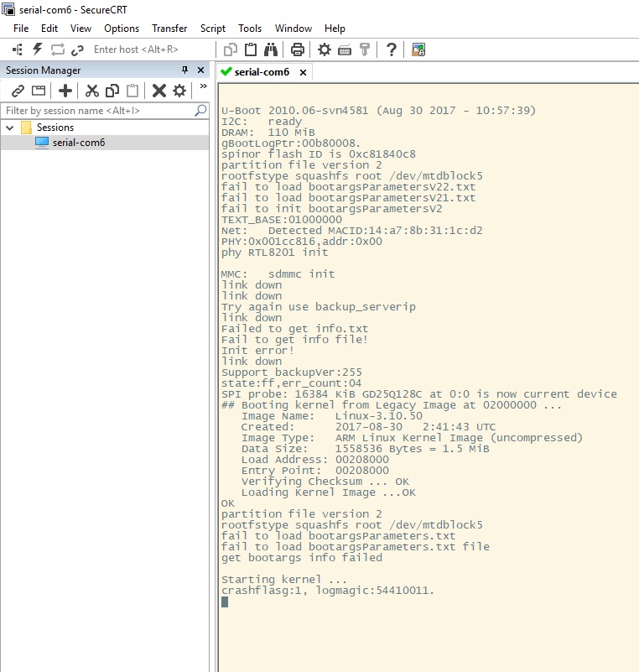Click the Cut scissors icon in Session Manager
The image size is (639, 672).
point(92,91)
